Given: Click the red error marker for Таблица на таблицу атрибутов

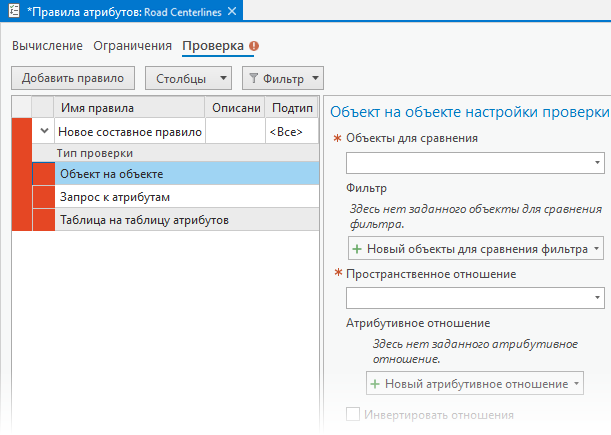Looking at the screenshot, I should coord(44,220).
